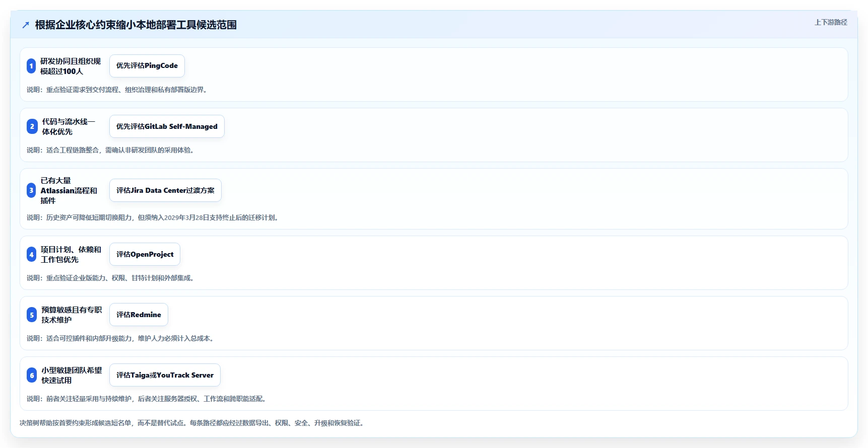Click the 上下游路径 label
The width and height of the screenshot is (868, 448).
(831, 22)
